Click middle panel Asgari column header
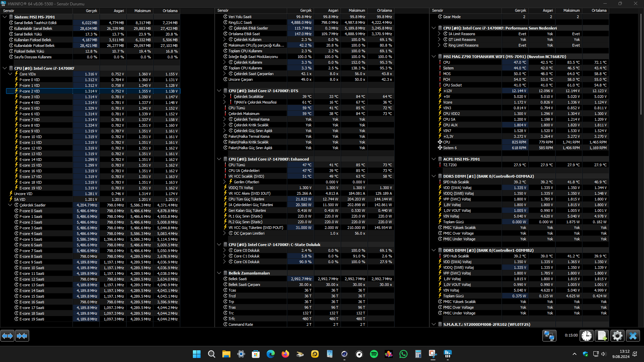This screenshot has height=362, width=644. coord(327,11)
